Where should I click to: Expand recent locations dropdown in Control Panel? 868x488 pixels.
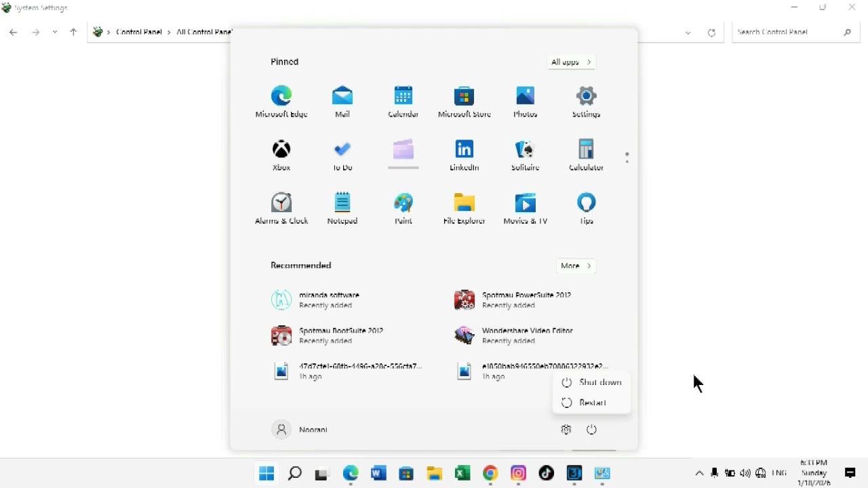pos(55,32)
